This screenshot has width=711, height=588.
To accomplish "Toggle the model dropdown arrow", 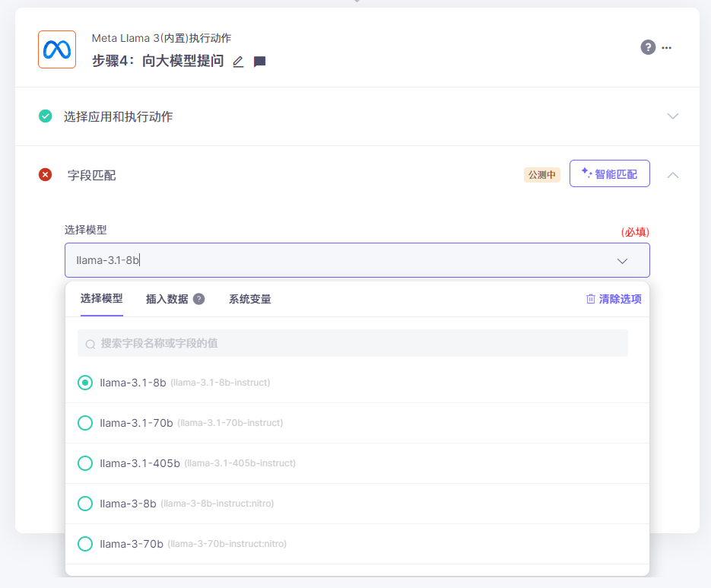I will click(622, 261).
